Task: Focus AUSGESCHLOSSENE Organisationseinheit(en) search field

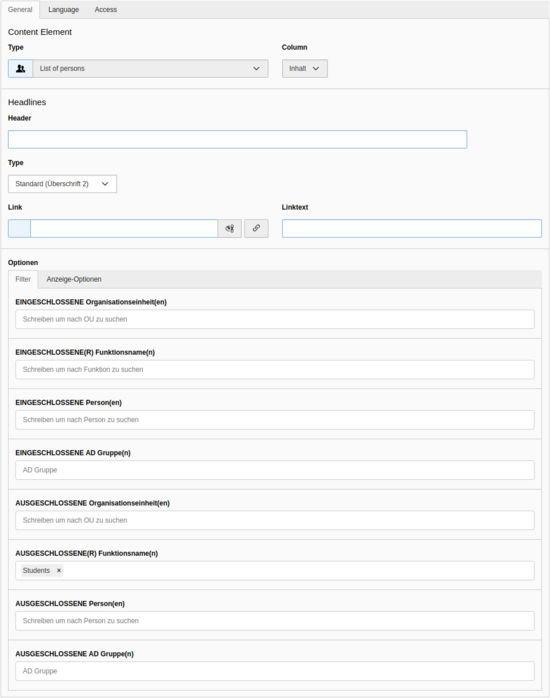Action: (x=275, y=520)
